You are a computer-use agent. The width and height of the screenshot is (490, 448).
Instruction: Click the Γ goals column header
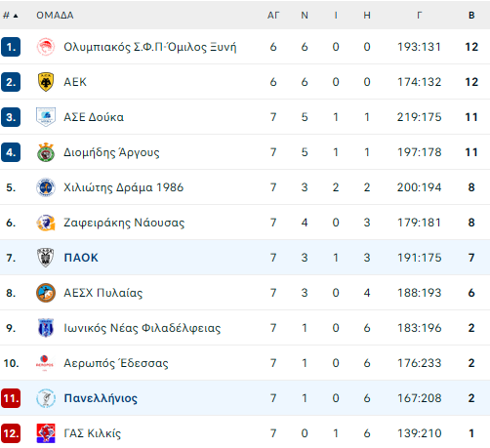tap(420, 16)
